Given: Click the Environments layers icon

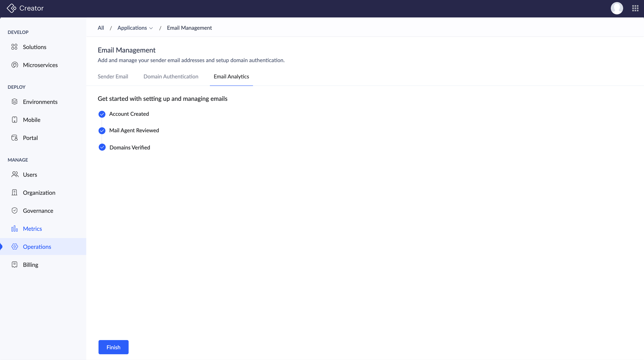Looking at the screenshot, I should 15,101.
